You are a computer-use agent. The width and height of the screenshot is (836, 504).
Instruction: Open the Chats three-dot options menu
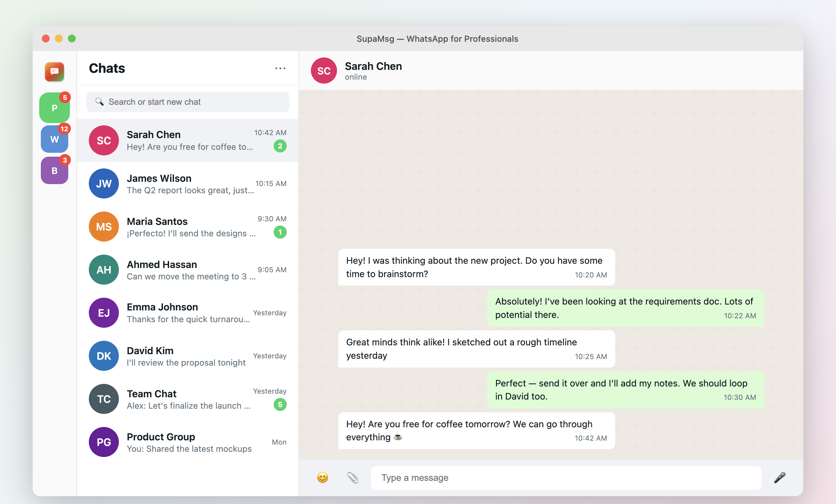pyautogui.click(x=280, y=68)
